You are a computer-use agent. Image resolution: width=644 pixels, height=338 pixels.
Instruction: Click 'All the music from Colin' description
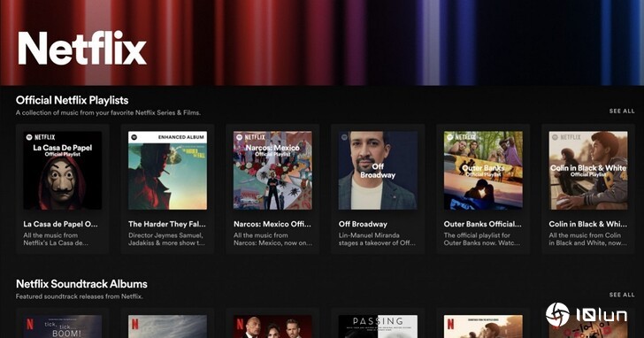pos(587,239)
